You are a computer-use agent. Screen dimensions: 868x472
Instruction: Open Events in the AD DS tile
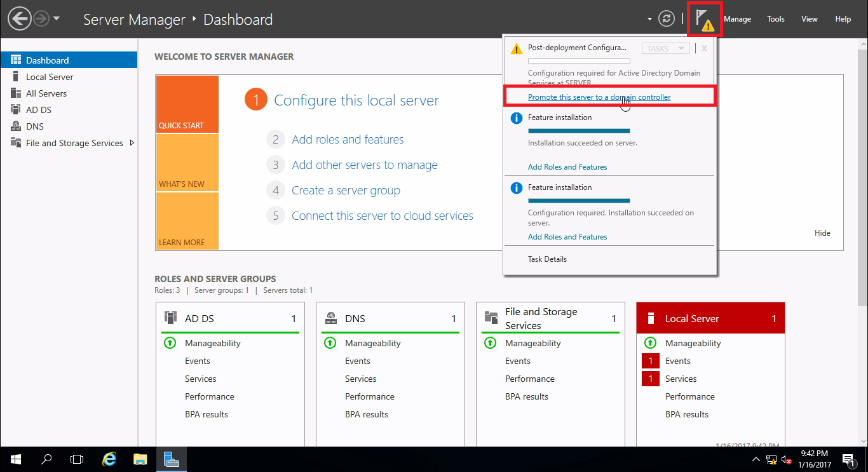tap(198, 361)
